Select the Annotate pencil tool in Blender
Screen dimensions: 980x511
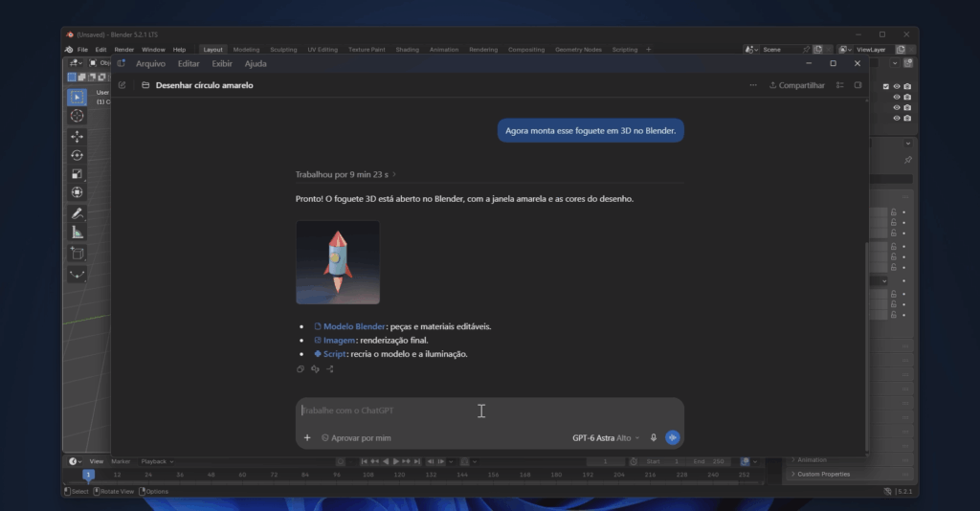(77, 213)
